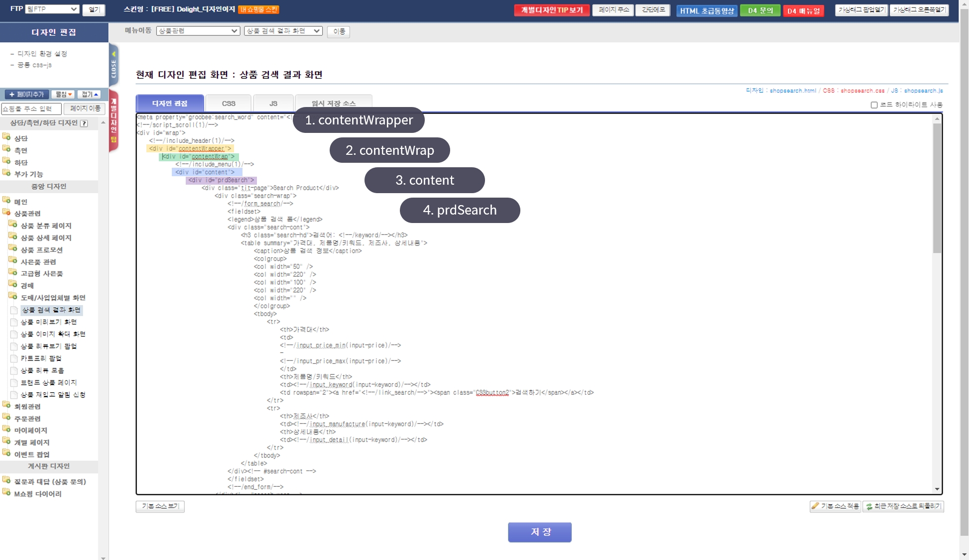Viewport: 969px width, 560px height.
Task: Click the code editor vertical scrollbar
Action: coord(937,189)
